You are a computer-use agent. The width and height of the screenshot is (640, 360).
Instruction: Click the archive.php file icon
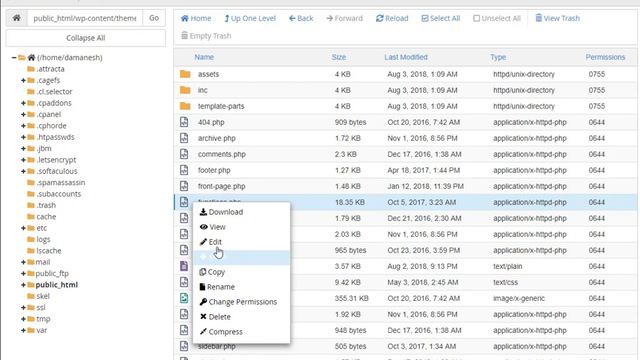pos(184,138)
